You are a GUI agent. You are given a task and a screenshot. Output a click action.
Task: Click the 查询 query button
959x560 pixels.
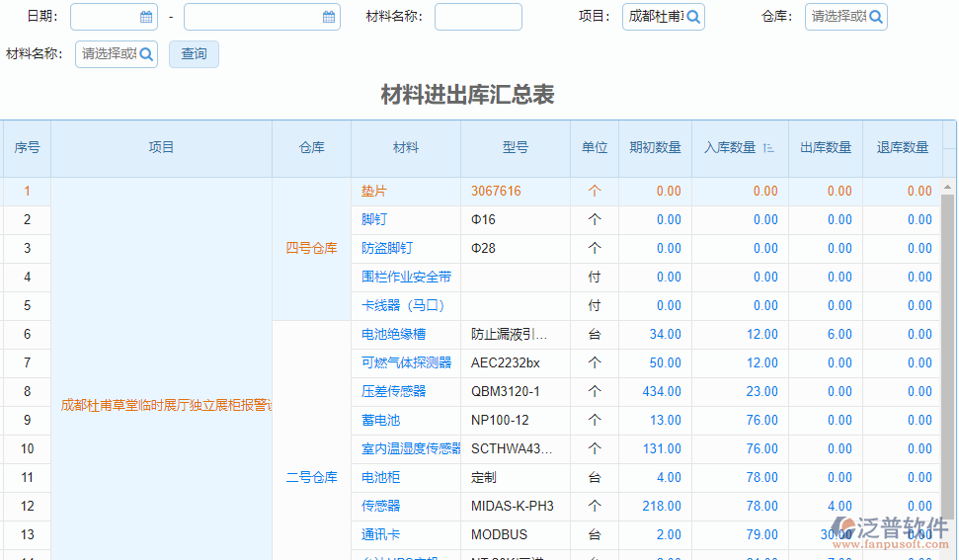click(194, 54)
